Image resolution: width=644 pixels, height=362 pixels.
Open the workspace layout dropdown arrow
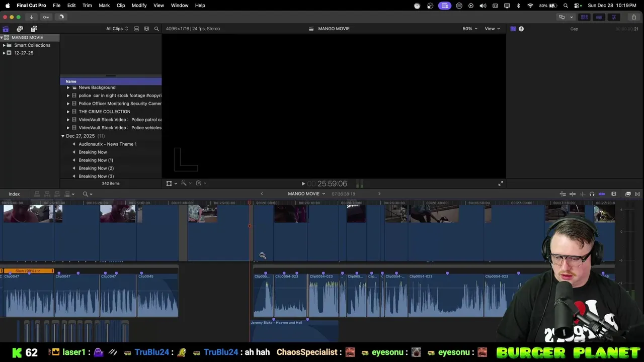571,17
